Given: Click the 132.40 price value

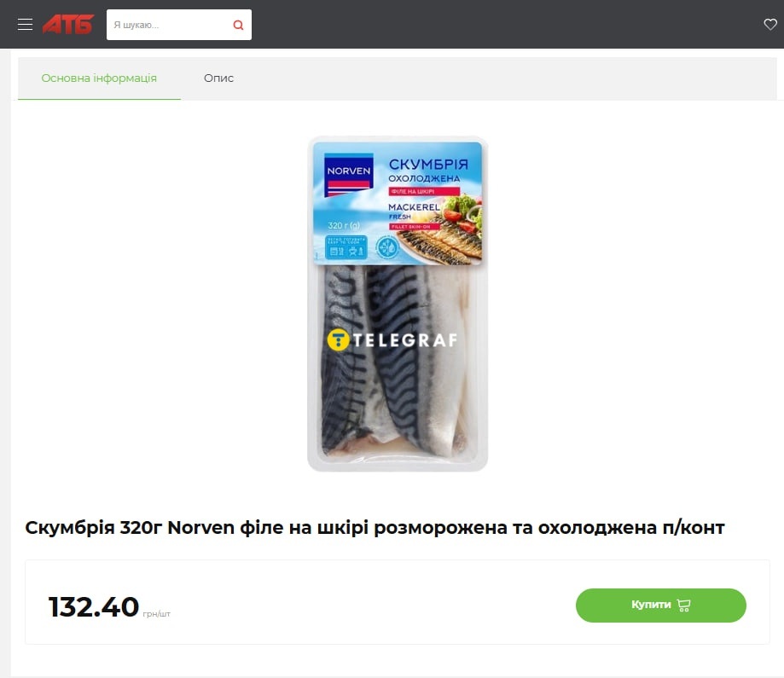Looking at the screenshot, I should [x=94, y=606].
